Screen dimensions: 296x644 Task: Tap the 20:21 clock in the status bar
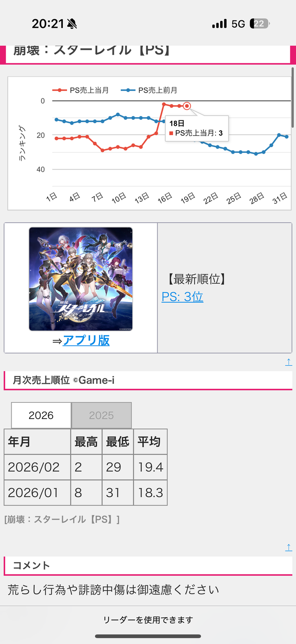[x=48, y=24]
